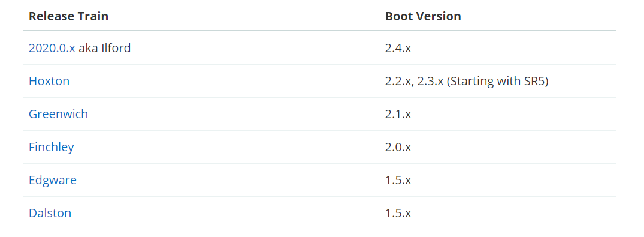The width and height of the screenshot is (644, 237).
Task: Select the 2.4.x boot version cell
Action: tap(398, 48)
